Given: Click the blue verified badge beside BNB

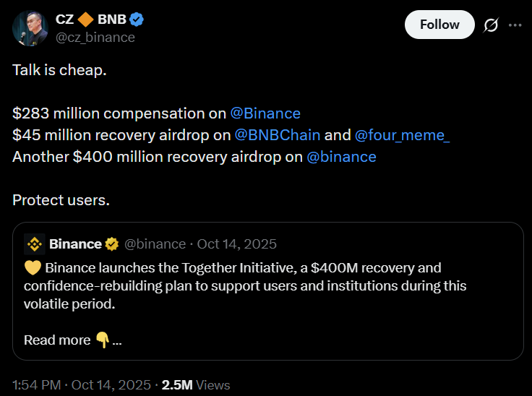Looking at the screenshot, I should point(138,18).
